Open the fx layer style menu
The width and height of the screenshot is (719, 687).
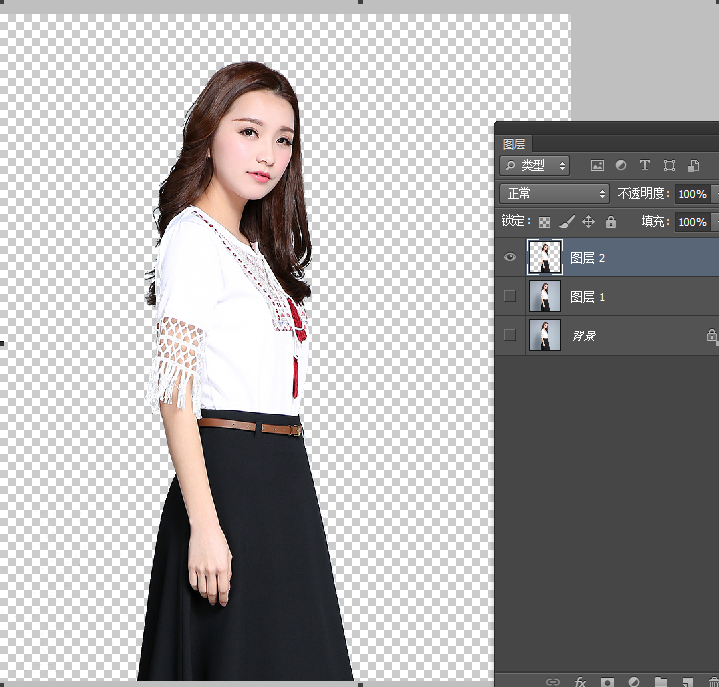tap(579, 681)
